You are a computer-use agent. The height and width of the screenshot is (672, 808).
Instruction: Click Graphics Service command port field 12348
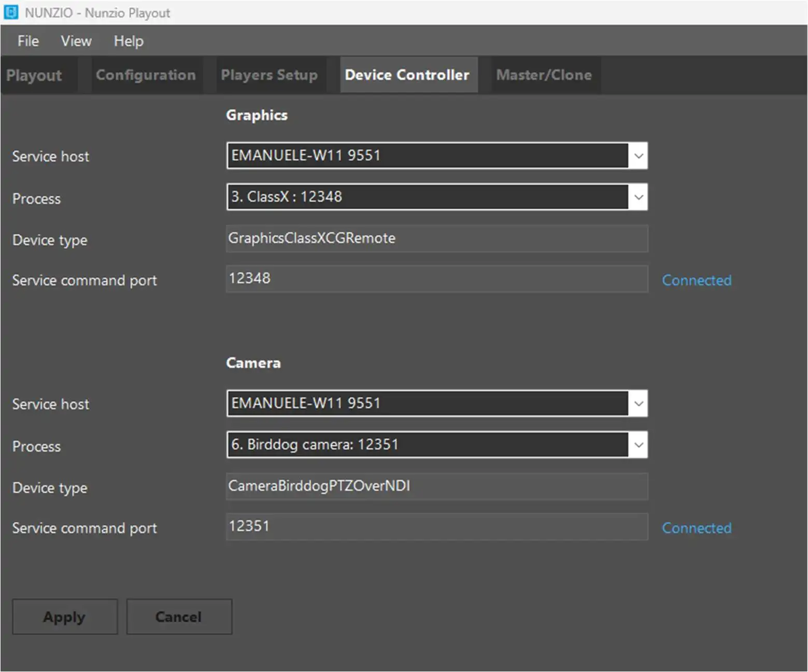click(436, 279)
